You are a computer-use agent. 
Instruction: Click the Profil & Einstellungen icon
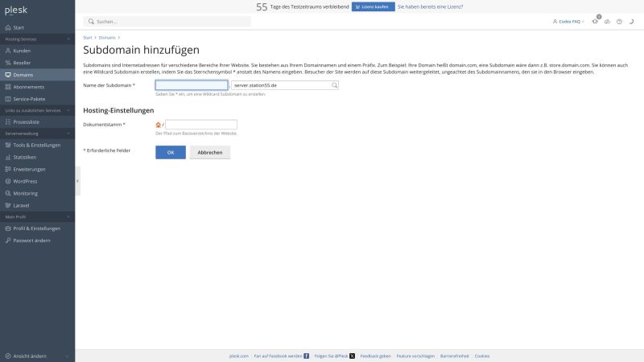tap(8, 228)
